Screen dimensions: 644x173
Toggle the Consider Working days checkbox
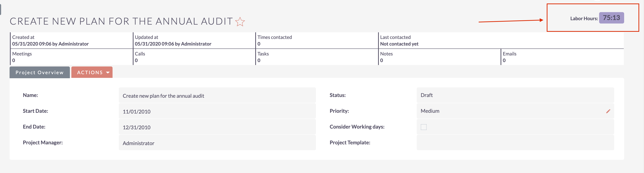tap(424, 127)
